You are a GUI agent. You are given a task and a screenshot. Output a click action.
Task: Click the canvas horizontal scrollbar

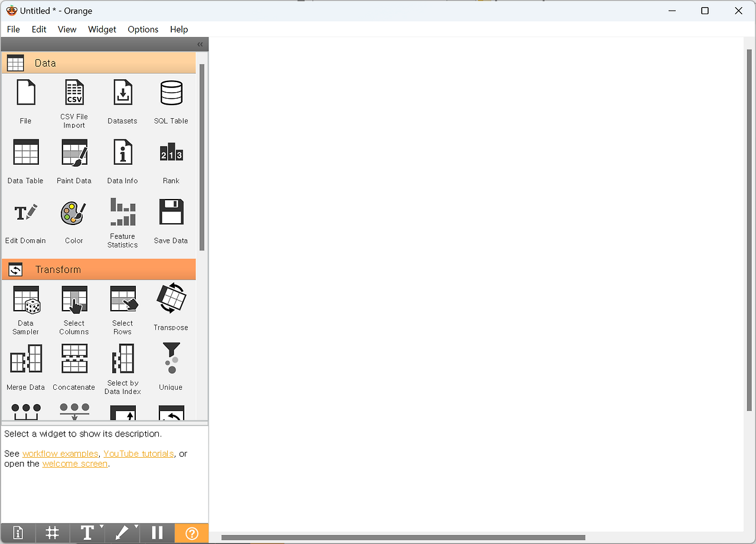pos(403,538)
